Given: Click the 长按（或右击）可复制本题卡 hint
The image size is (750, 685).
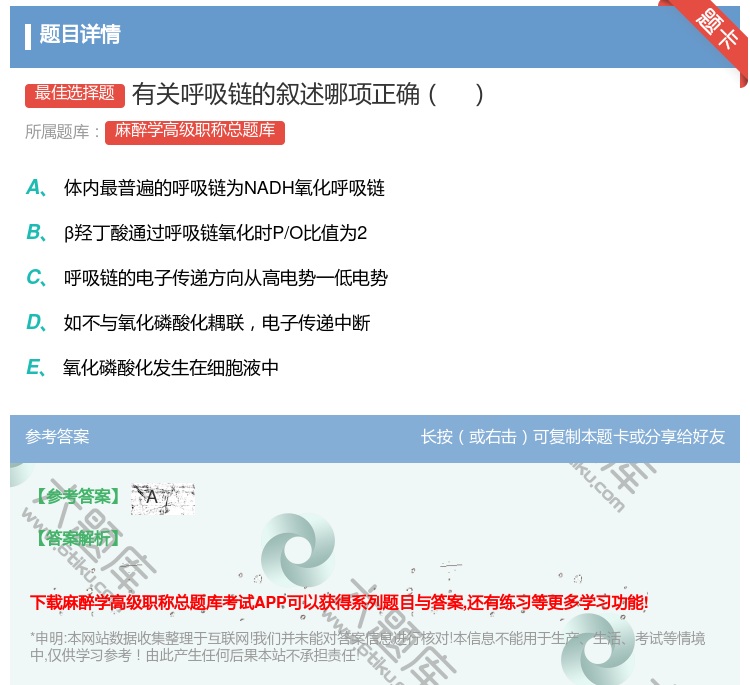Looking at the screenshot, I should [573, 437].
